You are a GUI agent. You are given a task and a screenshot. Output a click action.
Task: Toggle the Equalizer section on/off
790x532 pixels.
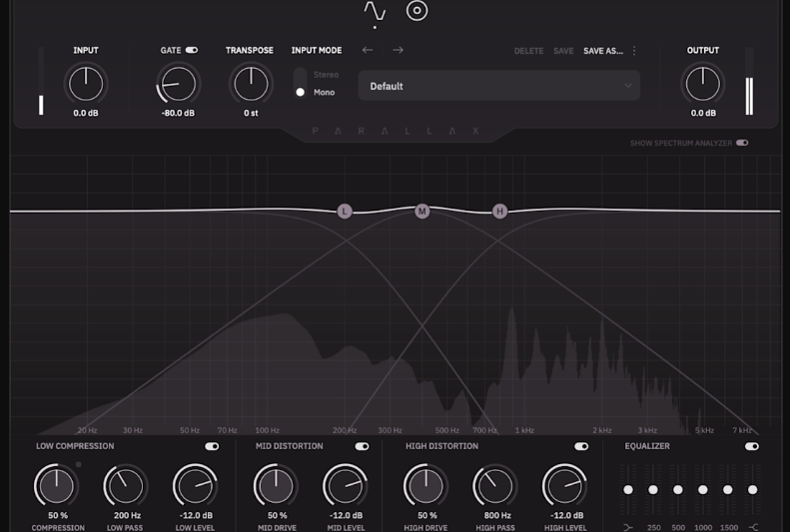pos(752,446)
